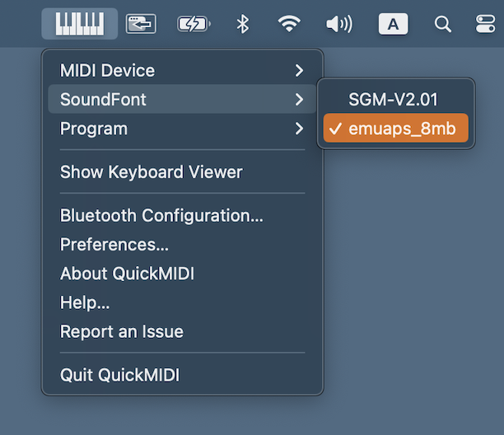Open QuickMIDI Preferences

pyautogui.click(x=114, y=245)
